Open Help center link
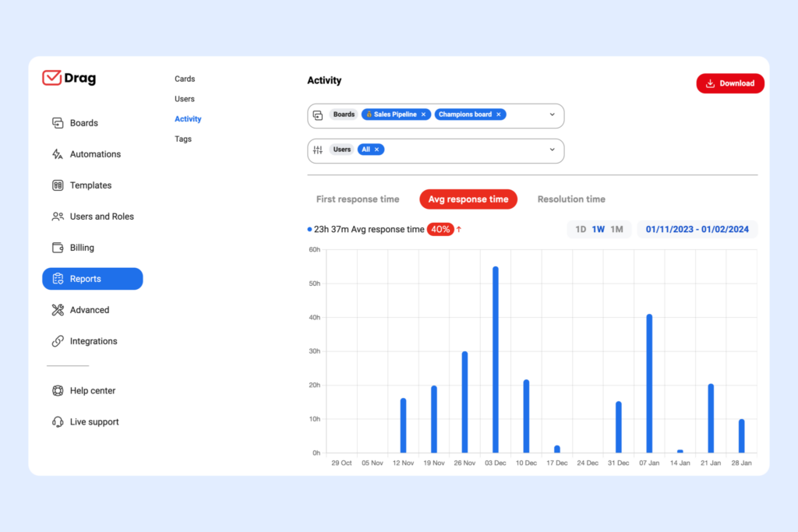The width and height of the screenshot is (798, 532). click(93, 390)
